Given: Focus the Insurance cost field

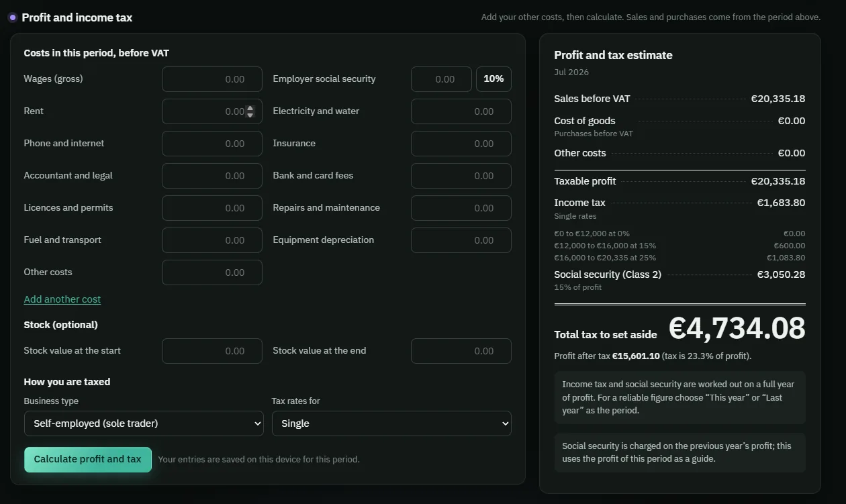Looking at the screenshot, I should tap(461, 144).
